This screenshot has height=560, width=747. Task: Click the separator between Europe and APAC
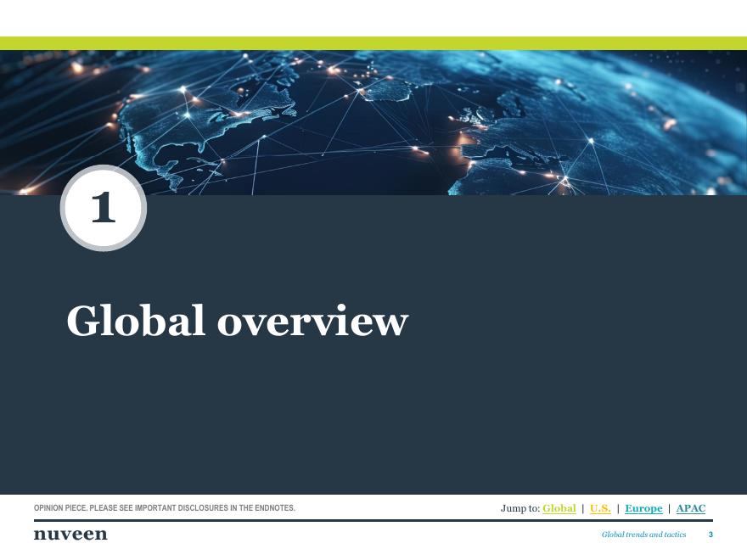tap(669, 508)
